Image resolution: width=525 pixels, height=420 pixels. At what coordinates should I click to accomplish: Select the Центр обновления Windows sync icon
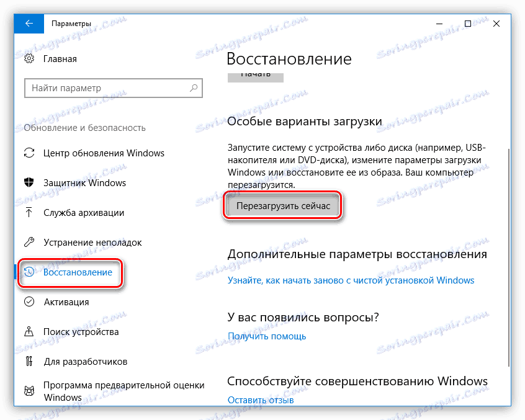(x=29, y=153)
